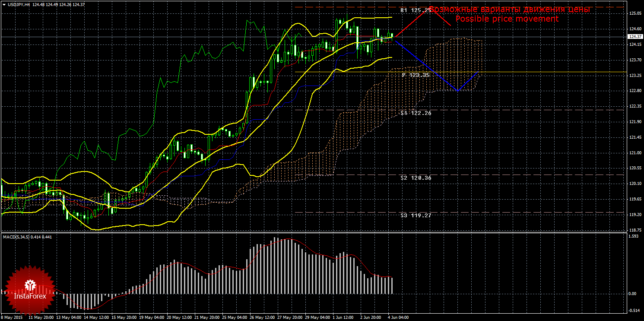The height and width of the screenshot is (321, 644).
Task: Click the 11 May 20:00 time label
Action: click(40, 318)
